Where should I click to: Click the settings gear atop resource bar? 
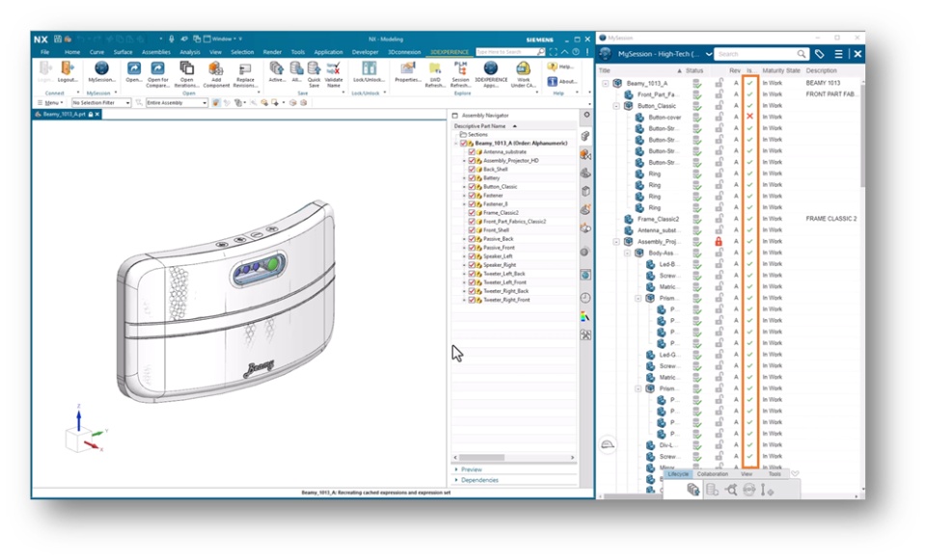(x=586, y=115)
